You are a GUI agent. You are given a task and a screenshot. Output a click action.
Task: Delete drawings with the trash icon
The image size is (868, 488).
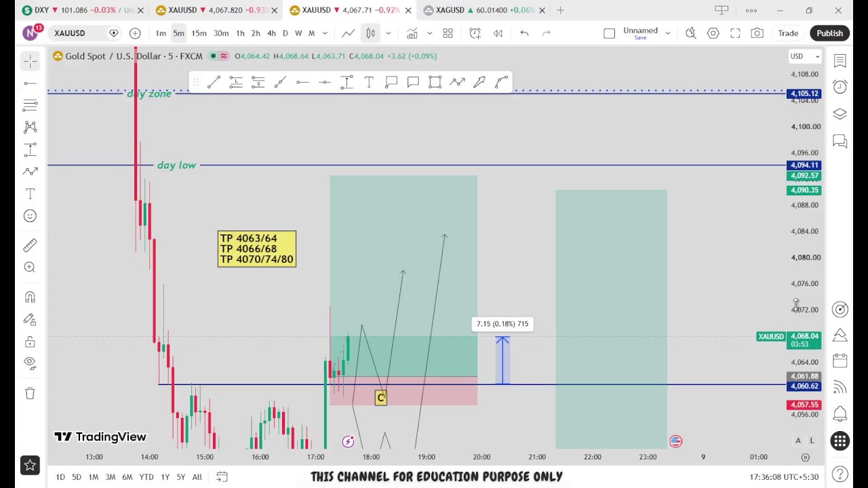click(30, 393)
